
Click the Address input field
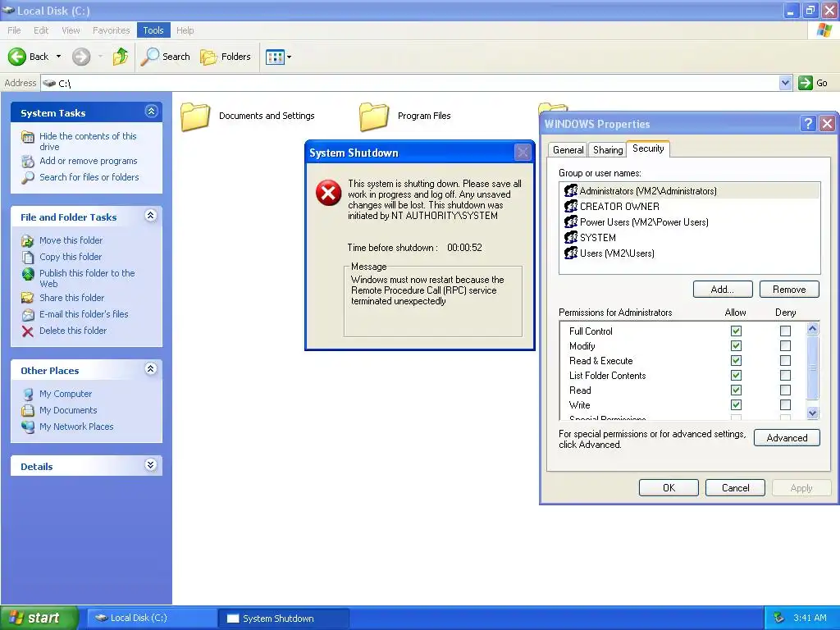click(410, 83)
